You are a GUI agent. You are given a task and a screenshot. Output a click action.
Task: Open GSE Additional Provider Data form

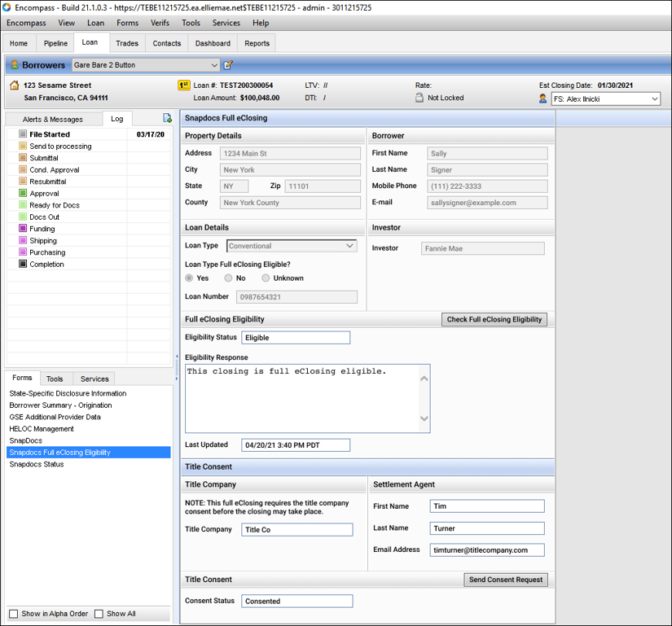coord(55,417)
